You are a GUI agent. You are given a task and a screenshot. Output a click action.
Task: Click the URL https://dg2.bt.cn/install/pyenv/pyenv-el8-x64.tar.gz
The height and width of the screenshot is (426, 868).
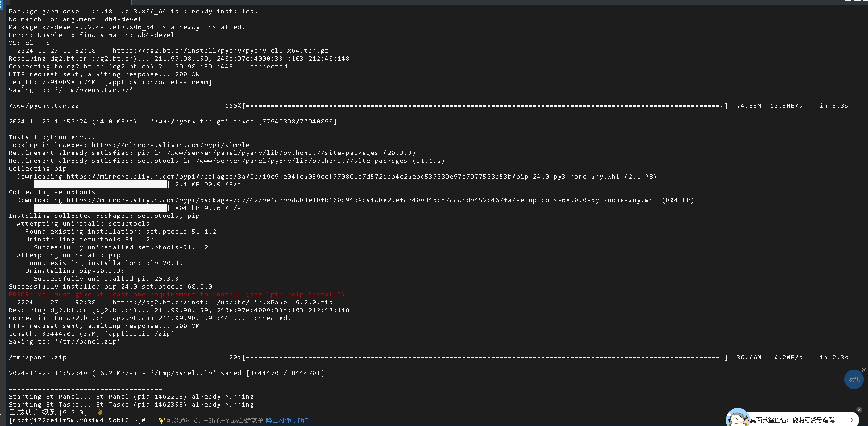coord(220,50)
